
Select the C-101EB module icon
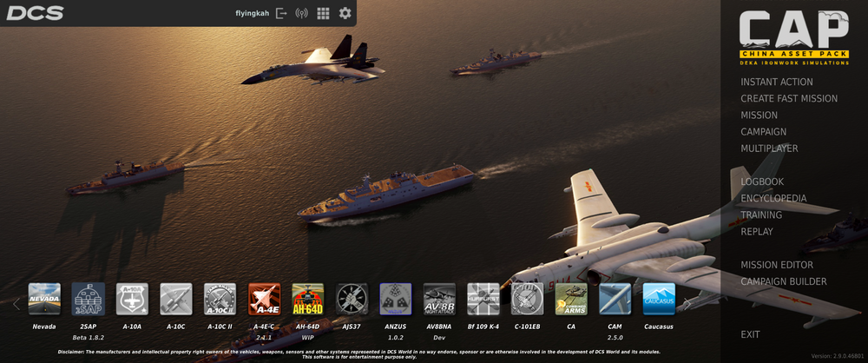pos(527,300)
